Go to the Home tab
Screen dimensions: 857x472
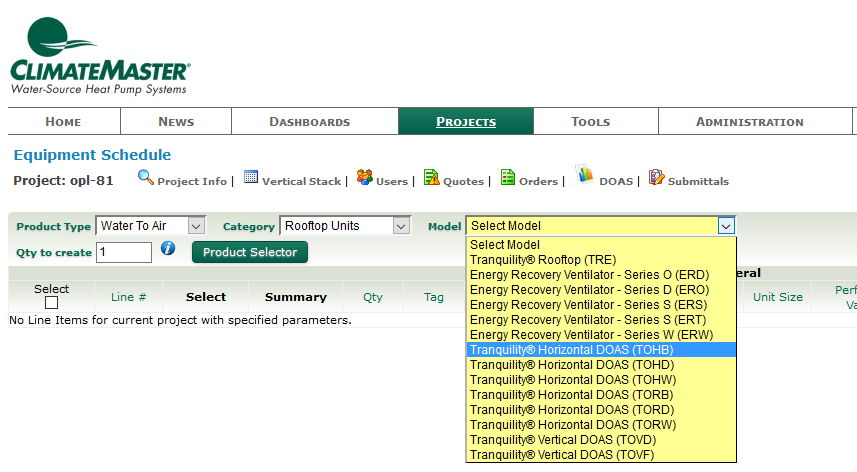63,121
